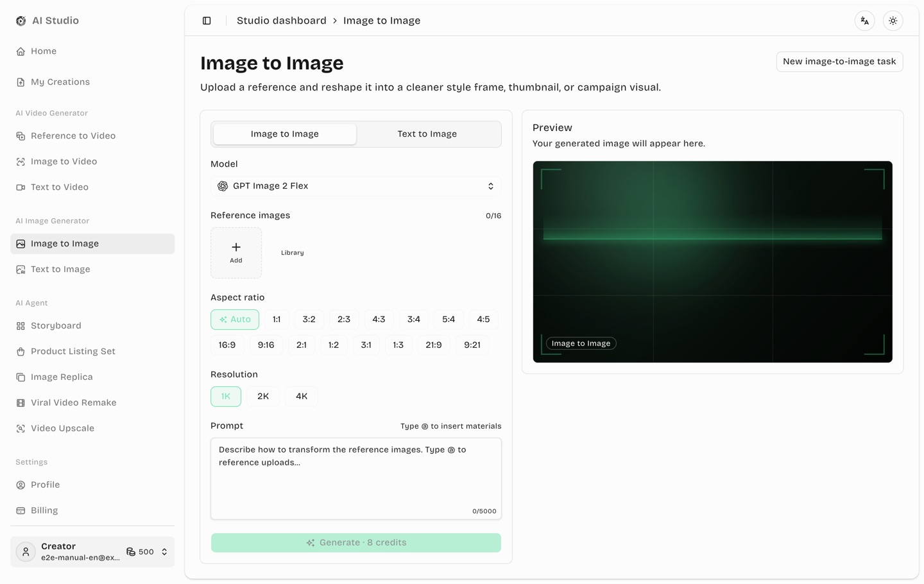Select the 9:21 aspect ratio
The height and width of the screenshot is (584, 924).
(472, 345)
